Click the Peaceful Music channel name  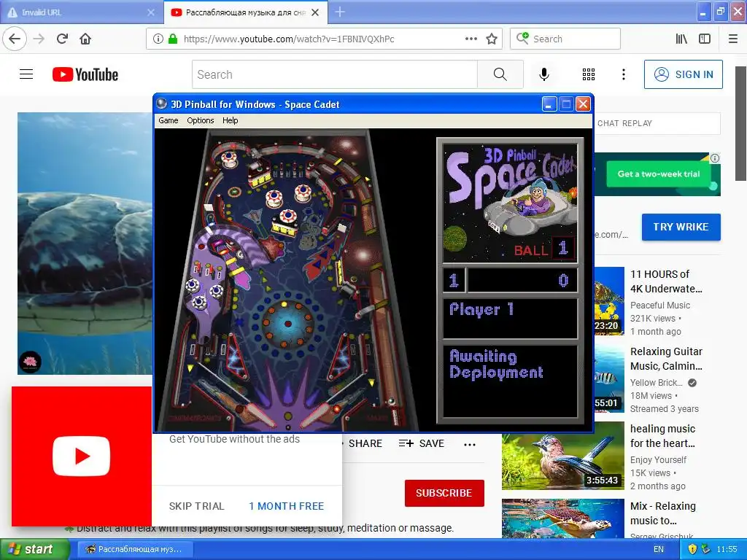click(x=659, y=306)
